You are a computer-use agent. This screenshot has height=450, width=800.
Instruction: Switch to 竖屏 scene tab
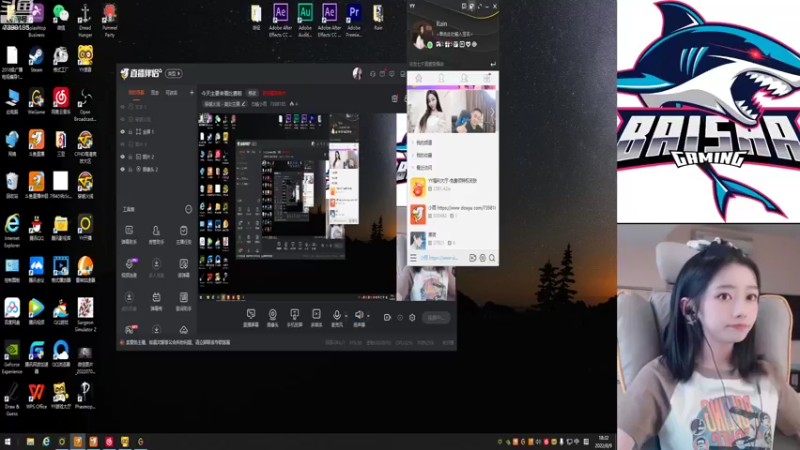[x=155, y=93]
